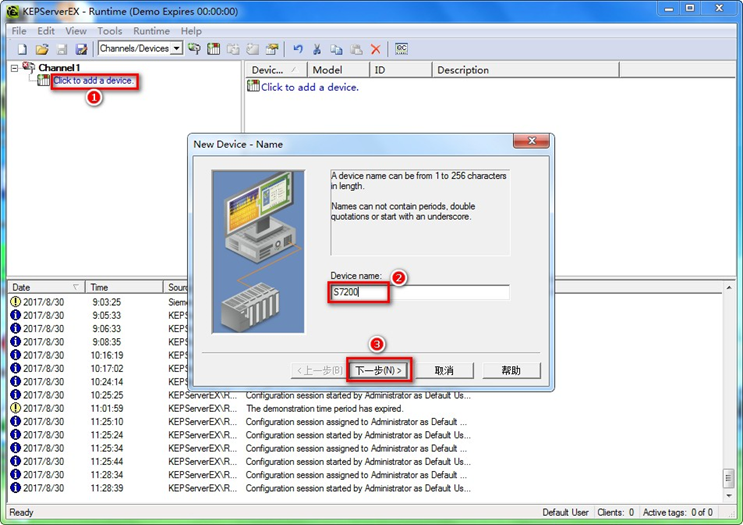Click the New project toolbar icon
Screen dimensions: 743x525
[22, 49]
